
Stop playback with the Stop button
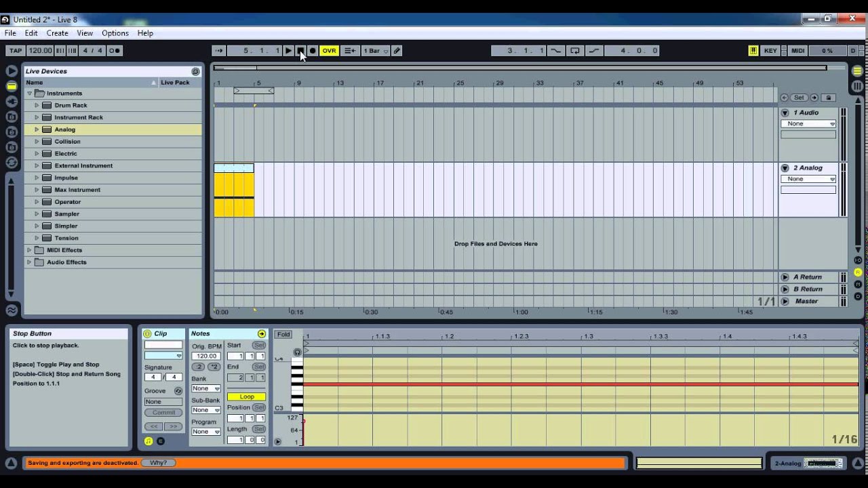point(300,51)
